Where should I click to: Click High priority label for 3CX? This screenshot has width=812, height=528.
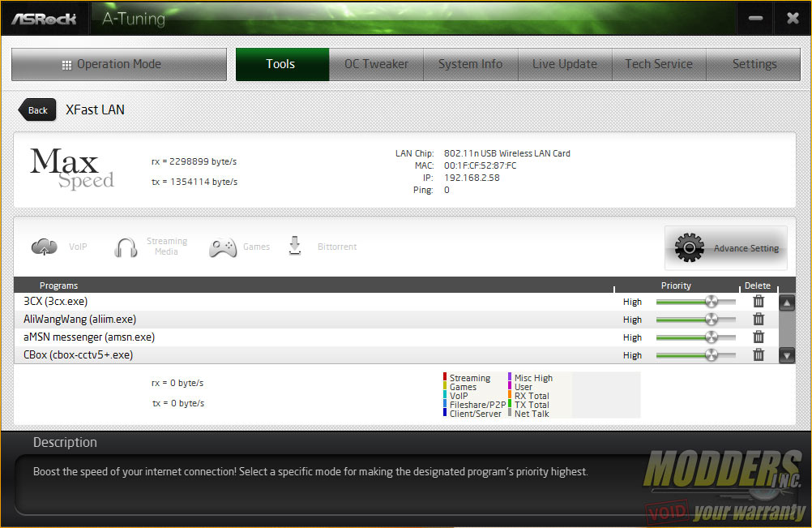[632, 302]
